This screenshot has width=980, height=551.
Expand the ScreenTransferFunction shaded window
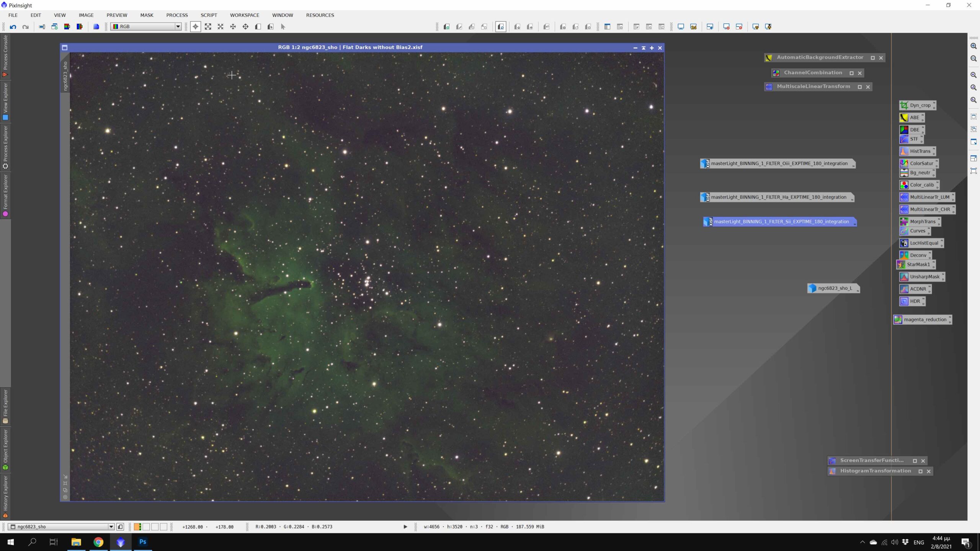tap(915, 461)
